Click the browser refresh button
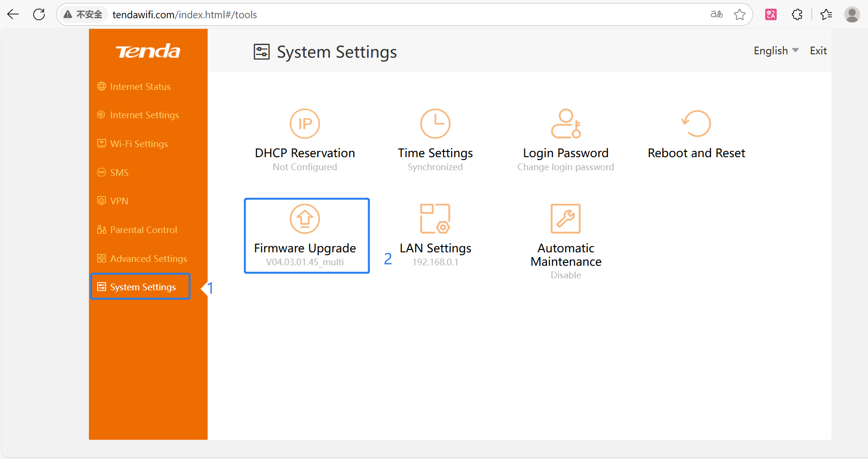The height and width of the screenshot is (459, 868). click(39, 15)
